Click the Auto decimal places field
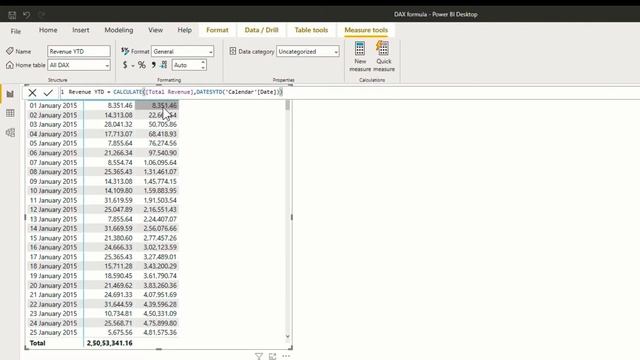Image resolution: width=640 pixels, height=360 pixels. click(186, 65)
